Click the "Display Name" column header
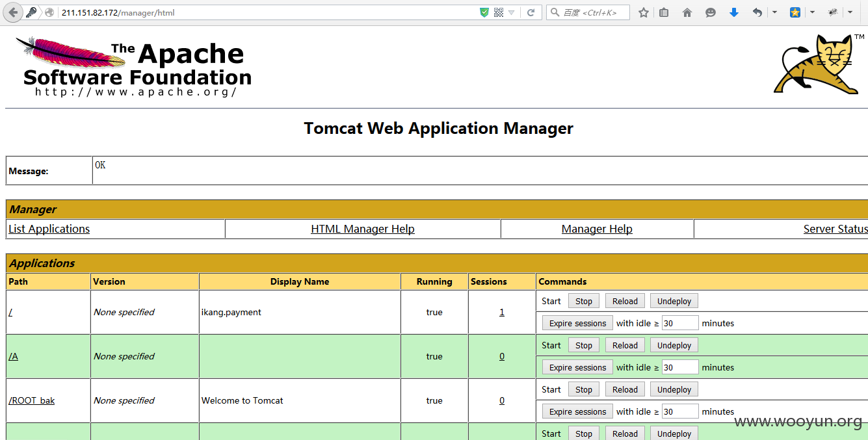 (x=300, y=281)
